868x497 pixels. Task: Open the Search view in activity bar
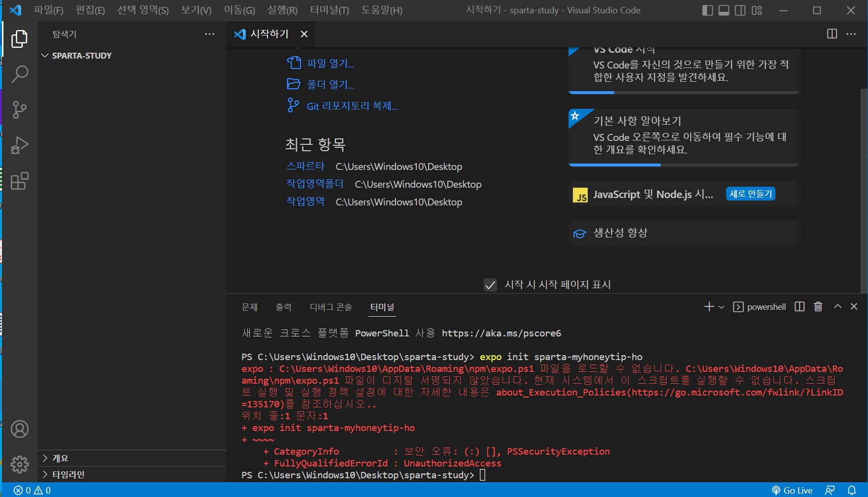click(19, 74)
